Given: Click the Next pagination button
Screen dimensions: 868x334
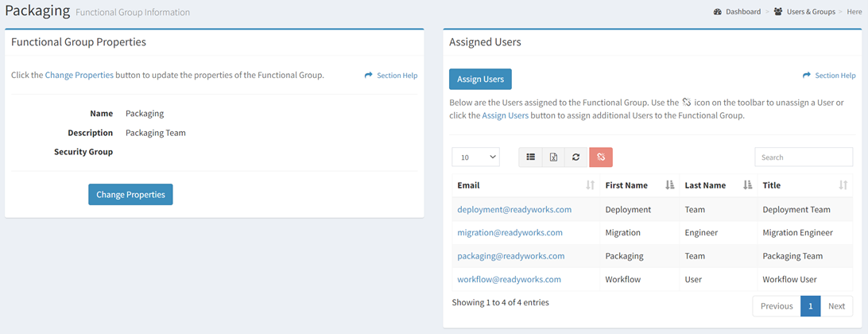Looking at the screenshot, I should pyautogui.click(x=836, y=306).
